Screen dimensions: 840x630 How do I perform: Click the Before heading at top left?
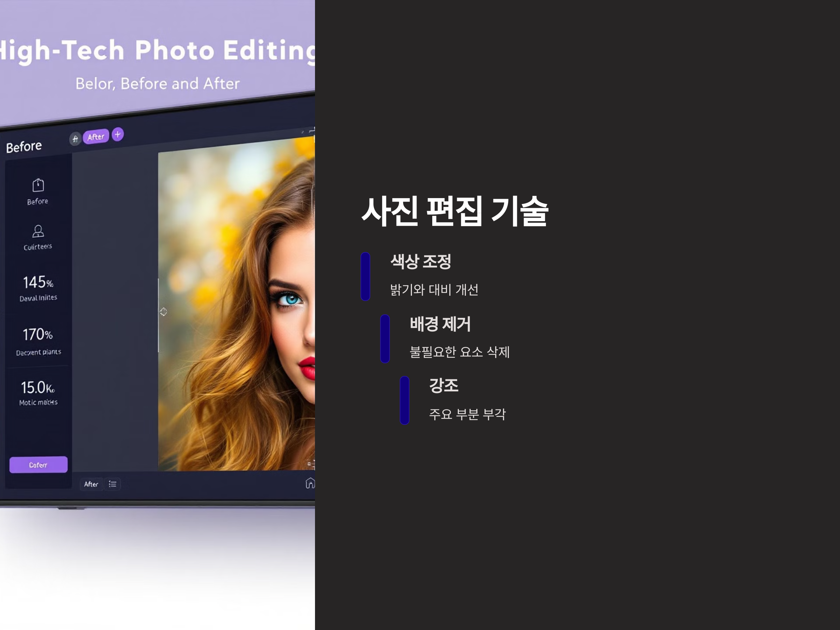pyautogui.click(x=24, y=147)
